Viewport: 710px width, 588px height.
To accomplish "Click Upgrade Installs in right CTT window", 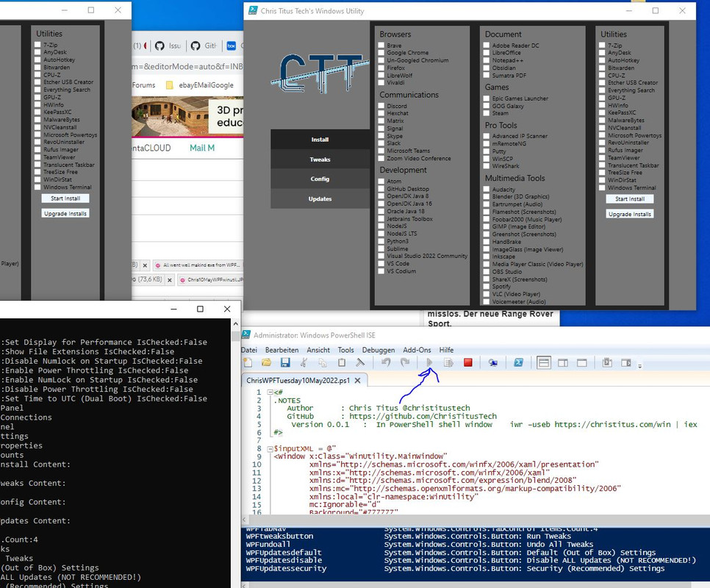I will pos(630,214).
